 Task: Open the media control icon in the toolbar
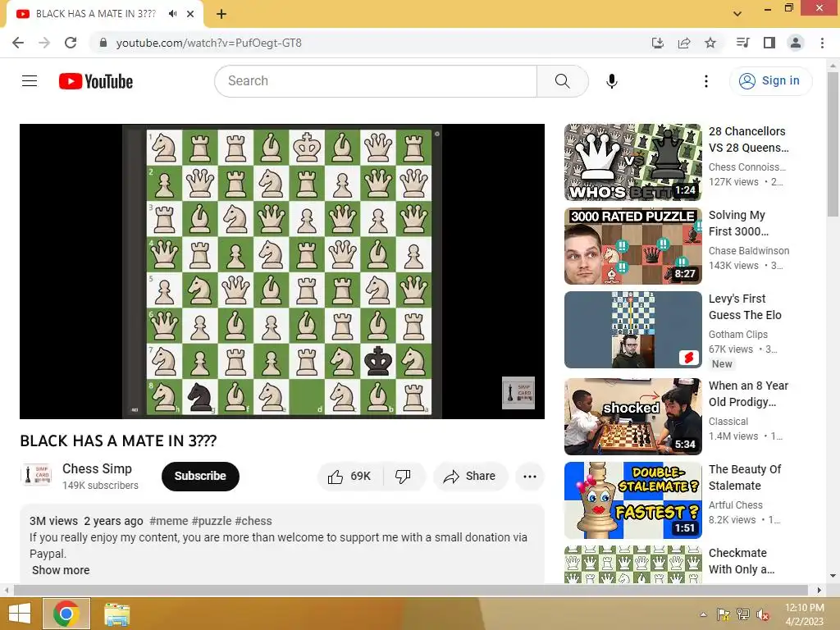742,43
